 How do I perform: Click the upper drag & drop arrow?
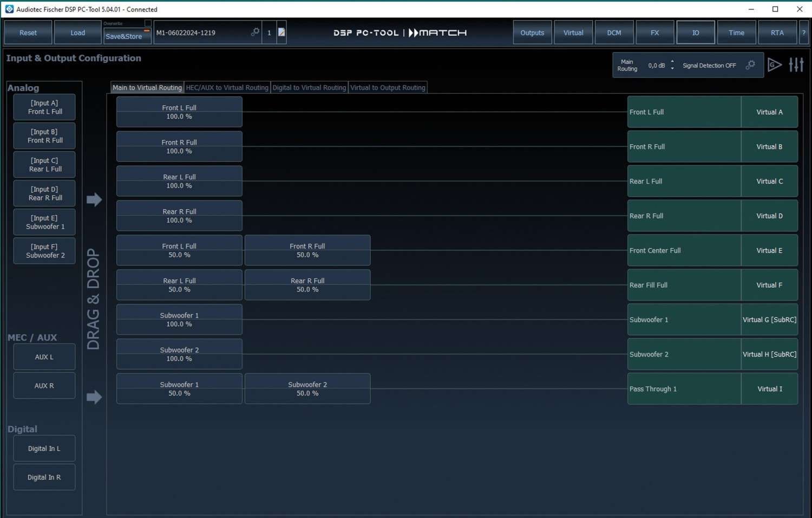94,199
